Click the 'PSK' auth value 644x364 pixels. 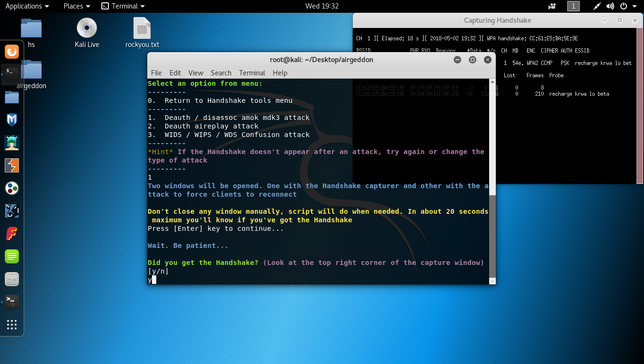coord(565,63)
